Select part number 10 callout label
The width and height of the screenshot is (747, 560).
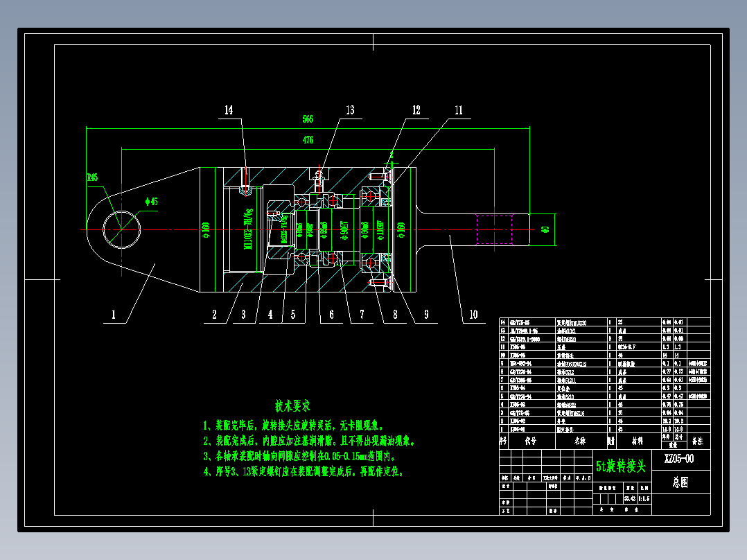tap(473, 315)
